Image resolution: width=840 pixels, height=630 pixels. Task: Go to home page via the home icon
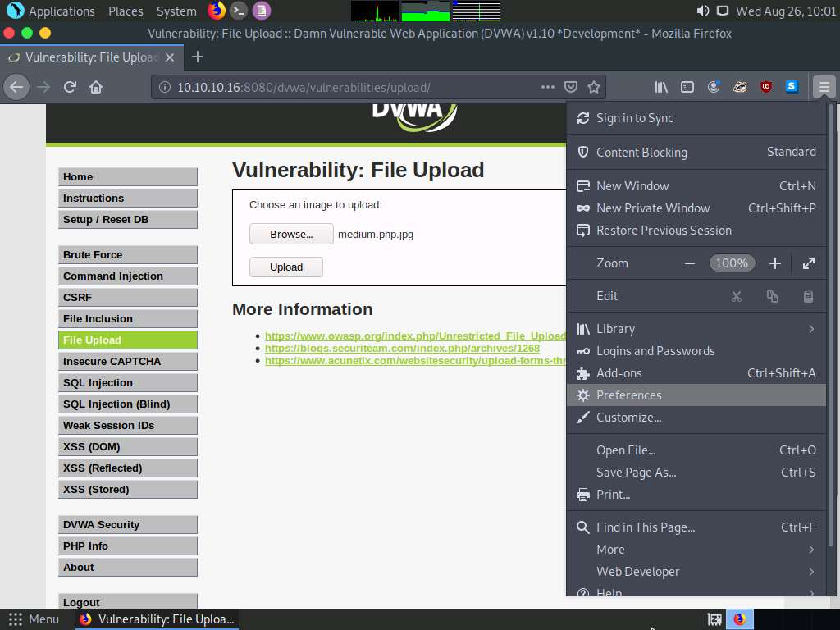94,86
